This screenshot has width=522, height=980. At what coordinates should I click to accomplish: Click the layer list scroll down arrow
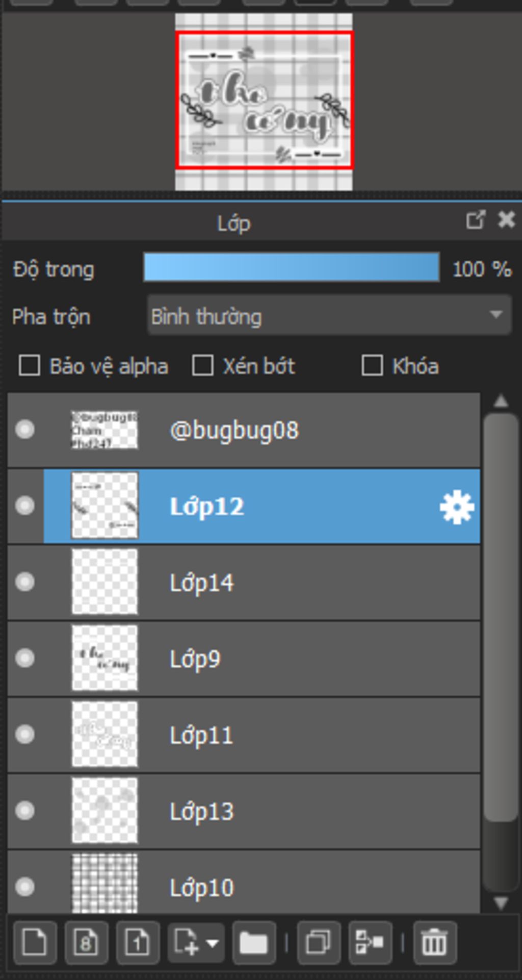tap(501, 903)
